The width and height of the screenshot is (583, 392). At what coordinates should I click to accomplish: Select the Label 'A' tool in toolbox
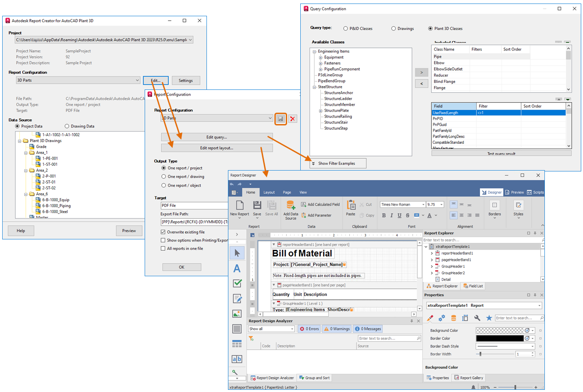pyautogui.click(x=237, y=268)
